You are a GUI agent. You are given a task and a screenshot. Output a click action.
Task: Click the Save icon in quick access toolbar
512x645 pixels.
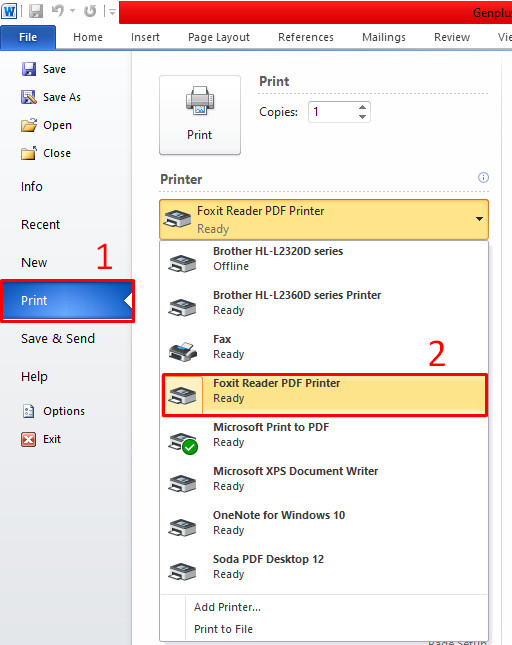coord(36,11)
